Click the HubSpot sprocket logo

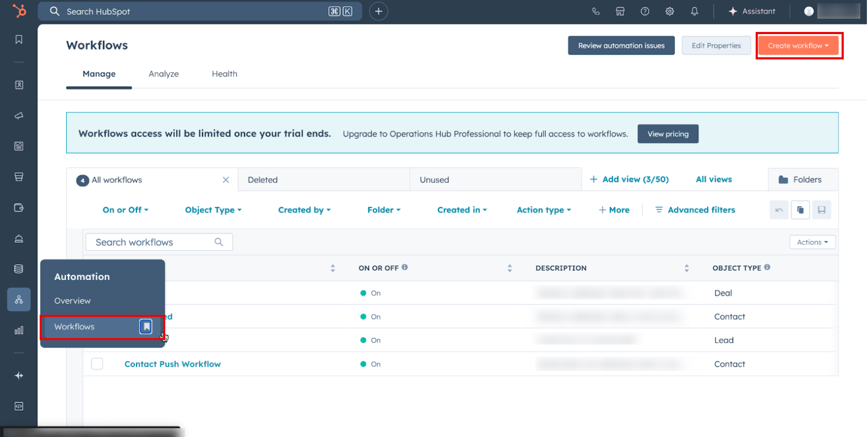click(19, 10)
